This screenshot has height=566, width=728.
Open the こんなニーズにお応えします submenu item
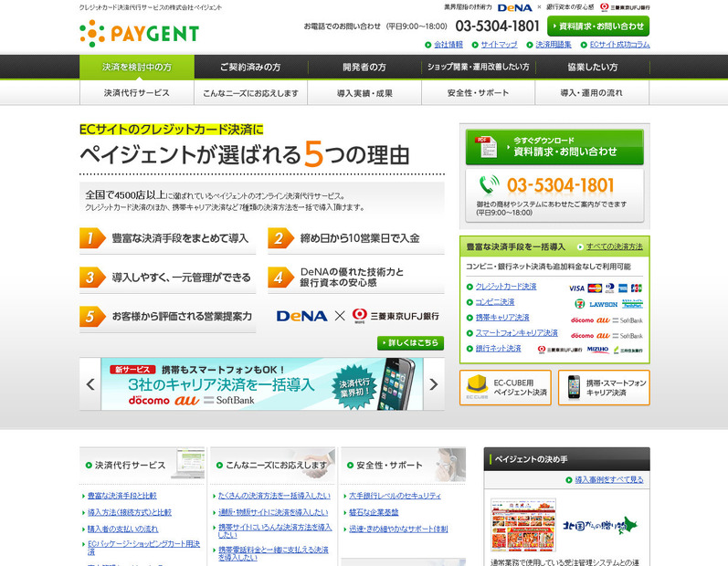[250, 93]
